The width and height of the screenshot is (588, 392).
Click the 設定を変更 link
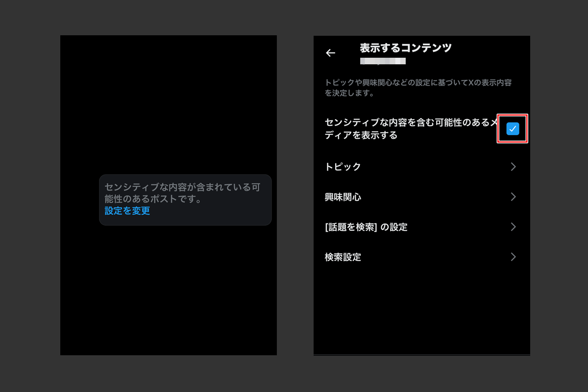click(126, 211)
